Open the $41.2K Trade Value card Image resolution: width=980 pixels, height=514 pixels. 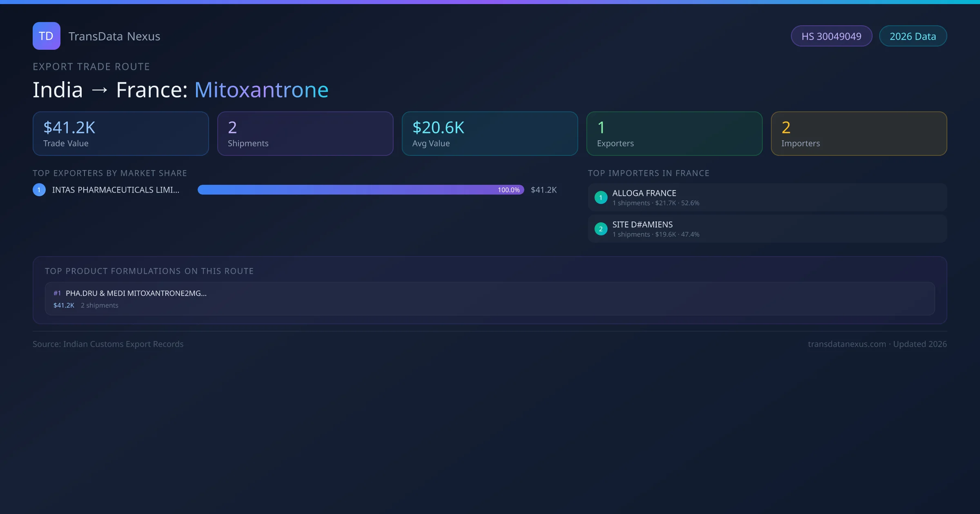pos(120,134)
